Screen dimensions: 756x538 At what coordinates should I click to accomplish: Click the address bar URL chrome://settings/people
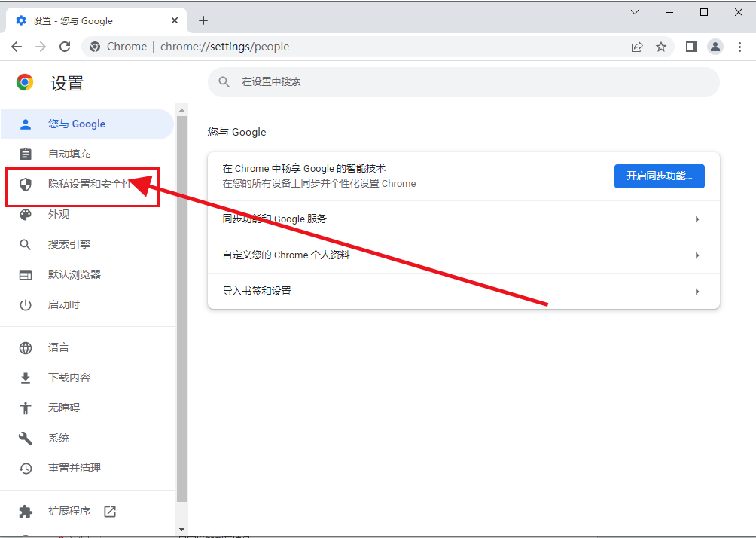tap(224, 47)
